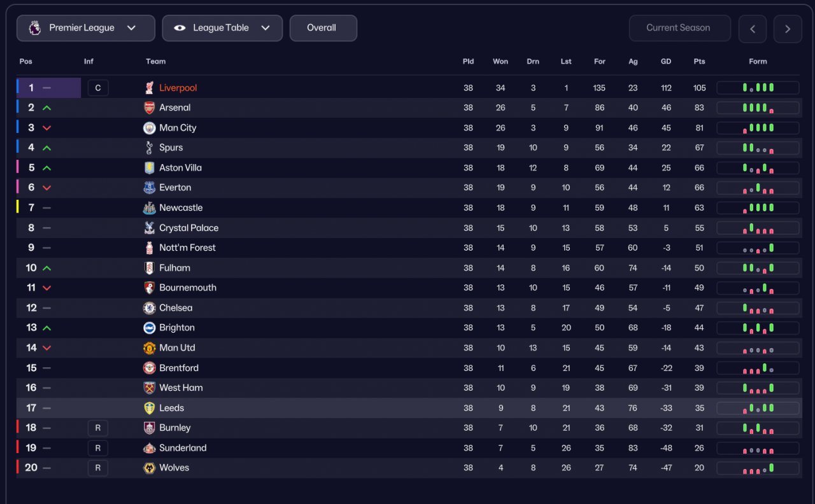Click Burnley's relegation R info badge

point(98,428)
